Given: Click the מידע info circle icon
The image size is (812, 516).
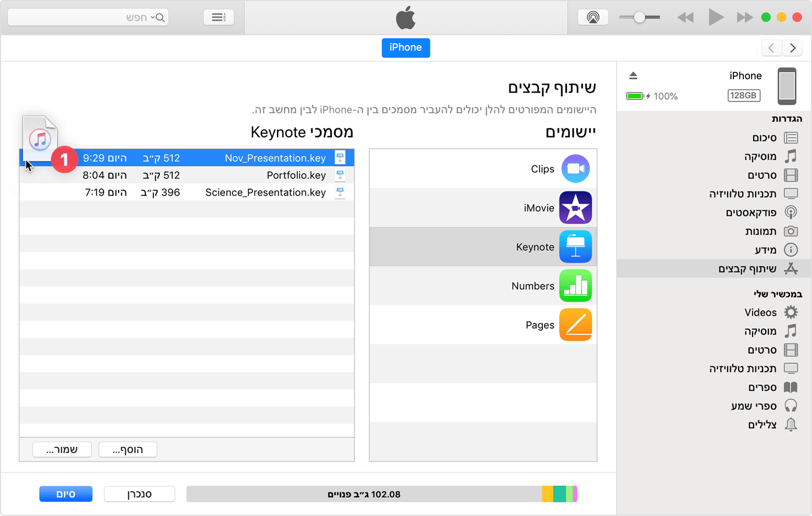Looking at the screenshot, I should pyautogui.click(x=791, y=250).
